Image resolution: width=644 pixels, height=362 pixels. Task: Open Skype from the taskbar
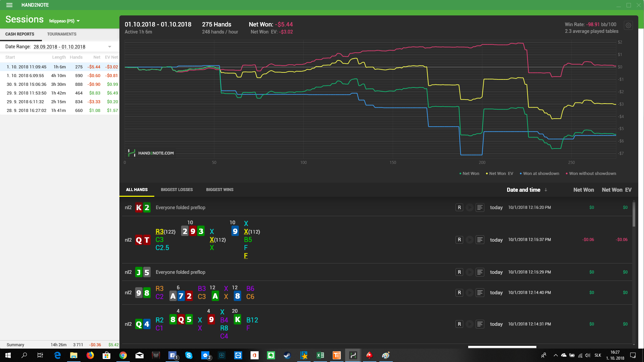(x=189, y=355)
